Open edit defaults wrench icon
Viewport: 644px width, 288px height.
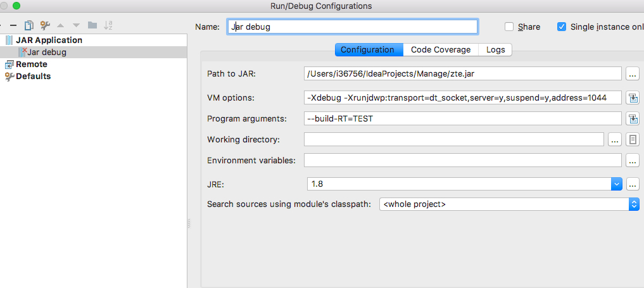[44, 25]
